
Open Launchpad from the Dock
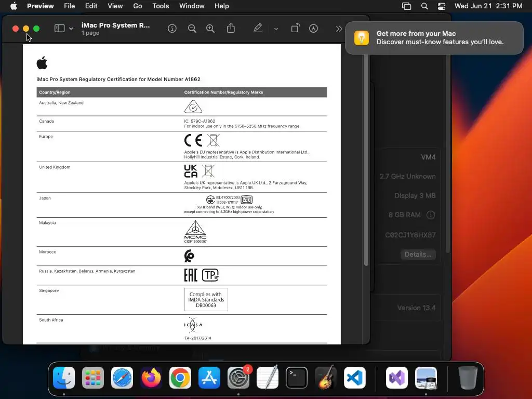tap(93, 378)
